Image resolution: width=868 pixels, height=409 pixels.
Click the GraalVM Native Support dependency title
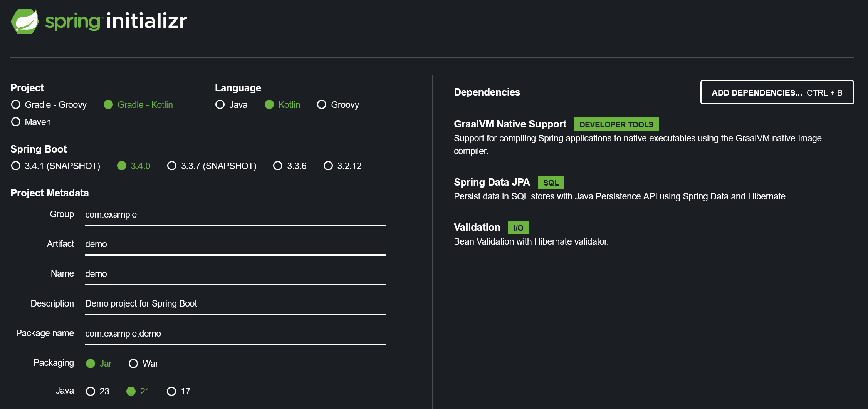pyautogui.click(x=510, y=124)
